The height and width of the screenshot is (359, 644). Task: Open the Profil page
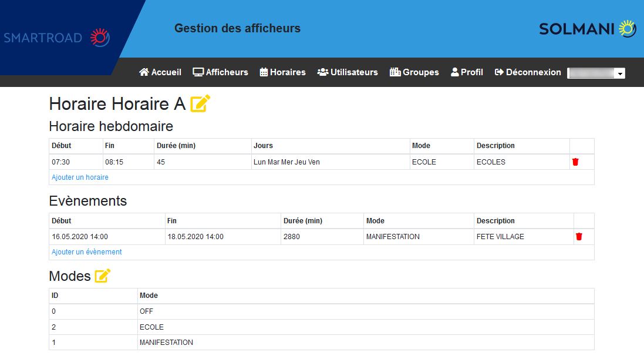click(x=467, y=72)
